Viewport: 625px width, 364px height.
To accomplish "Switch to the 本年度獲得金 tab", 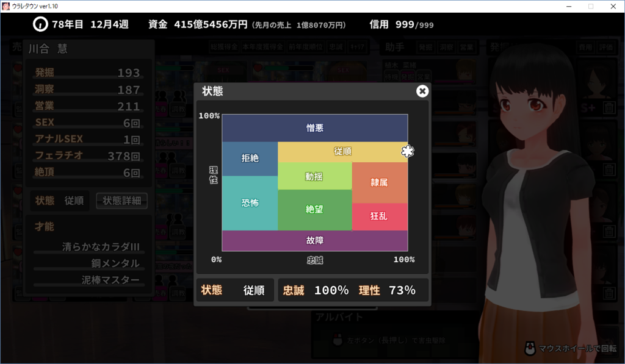I will point(262,47).
